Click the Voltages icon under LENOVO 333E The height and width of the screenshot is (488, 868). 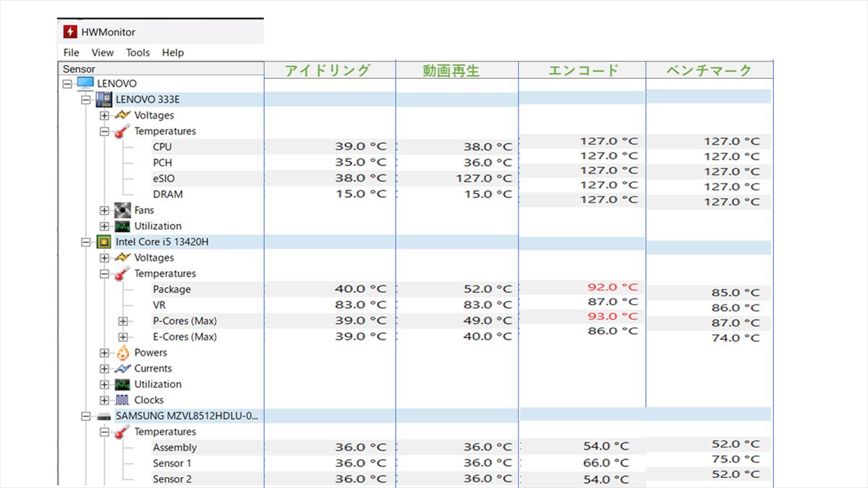coord(122,115)
